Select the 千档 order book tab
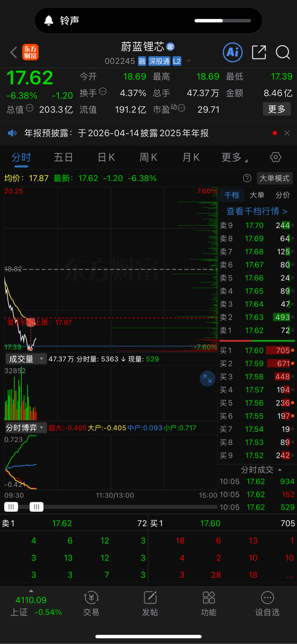 (x=232, y=195)
